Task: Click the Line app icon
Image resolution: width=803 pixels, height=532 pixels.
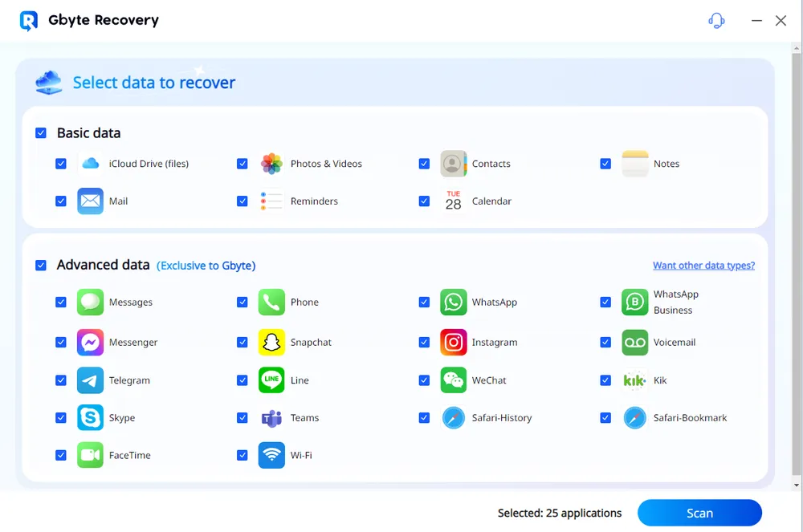Action: coord(271,380)
